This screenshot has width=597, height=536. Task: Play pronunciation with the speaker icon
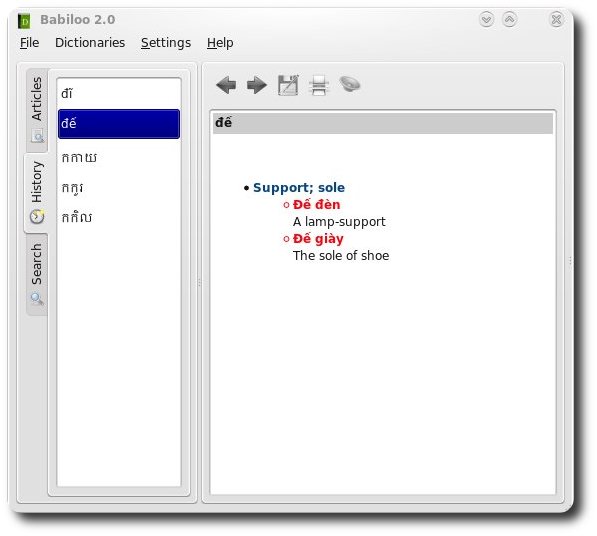[350, 84]
